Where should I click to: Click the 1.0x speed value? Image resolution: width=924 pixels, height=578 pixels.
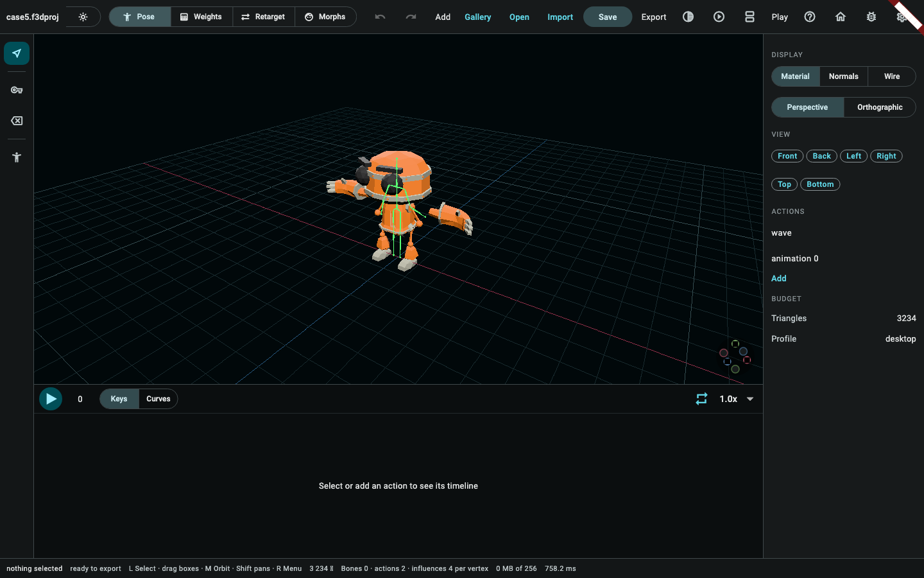[728, 399]
